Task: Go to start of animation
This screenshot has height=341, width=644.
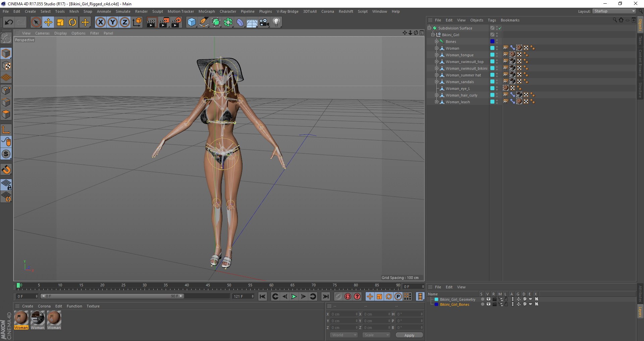Action: 263,296
